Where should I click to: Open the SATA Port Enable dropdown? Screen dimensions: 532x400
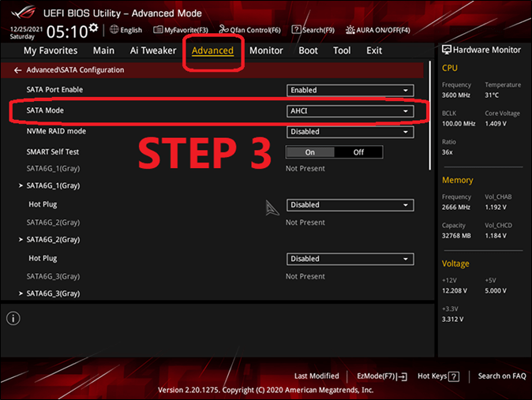coord(350,90)
